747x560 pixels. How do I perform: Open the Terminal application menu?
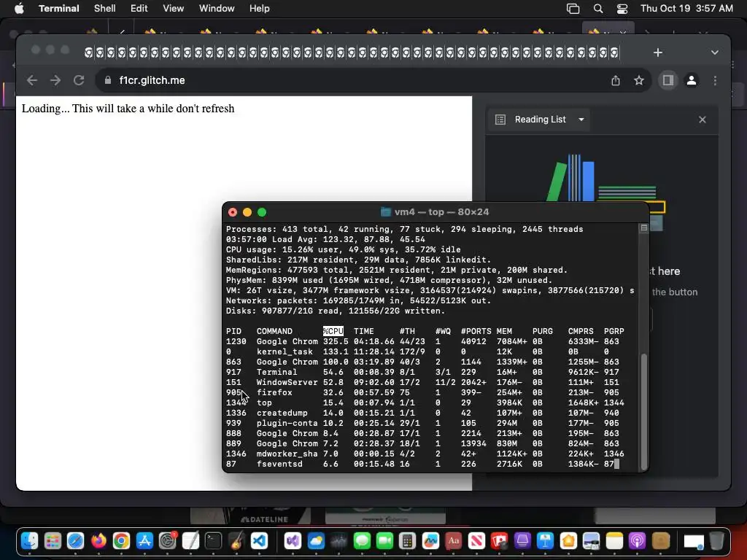[58, 9]
